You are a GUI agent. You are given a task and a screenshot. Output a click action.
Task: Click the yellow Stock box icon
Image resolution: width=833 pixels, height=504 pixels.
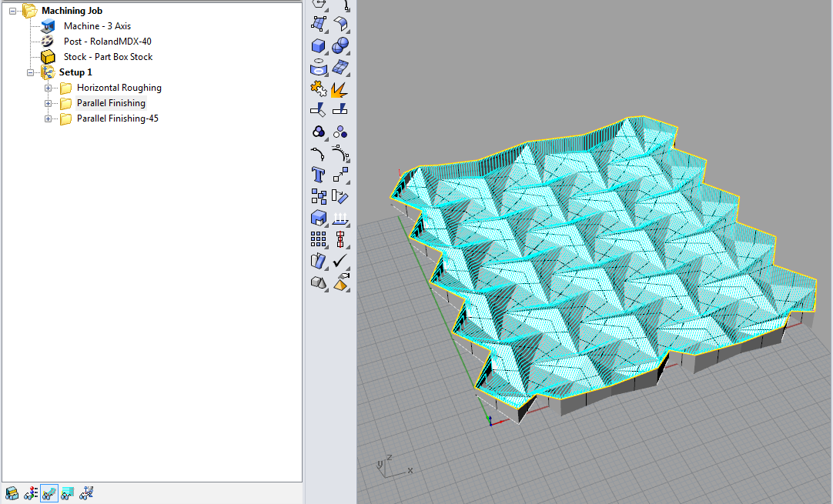48,57
